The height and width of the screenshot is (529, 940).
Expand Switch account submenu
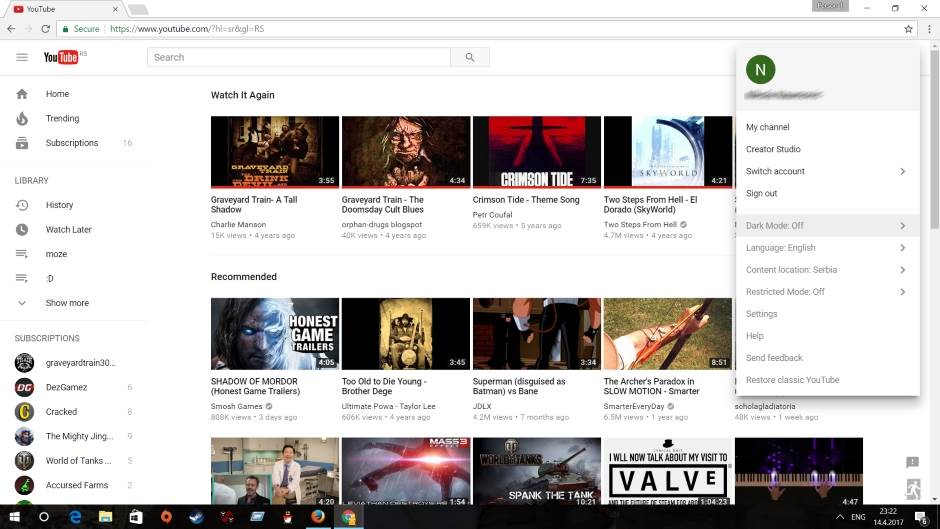[827, 171]
